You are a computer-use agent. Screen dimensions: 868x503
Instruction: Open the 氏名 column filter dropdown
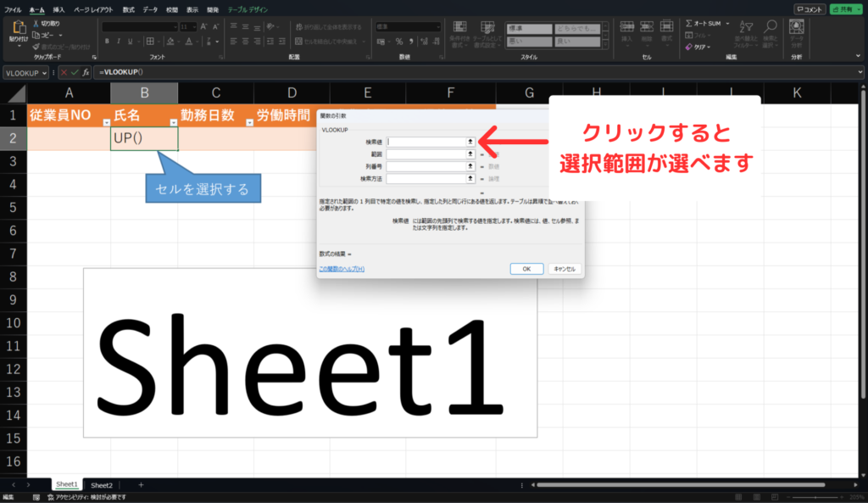click(x=173, y=122)
